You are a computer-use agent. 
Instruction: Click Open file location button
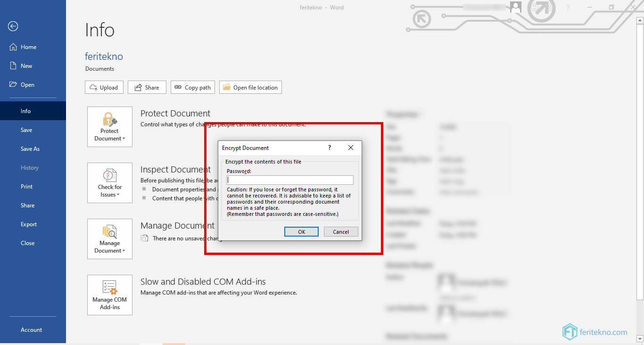(x=250, y=87)
